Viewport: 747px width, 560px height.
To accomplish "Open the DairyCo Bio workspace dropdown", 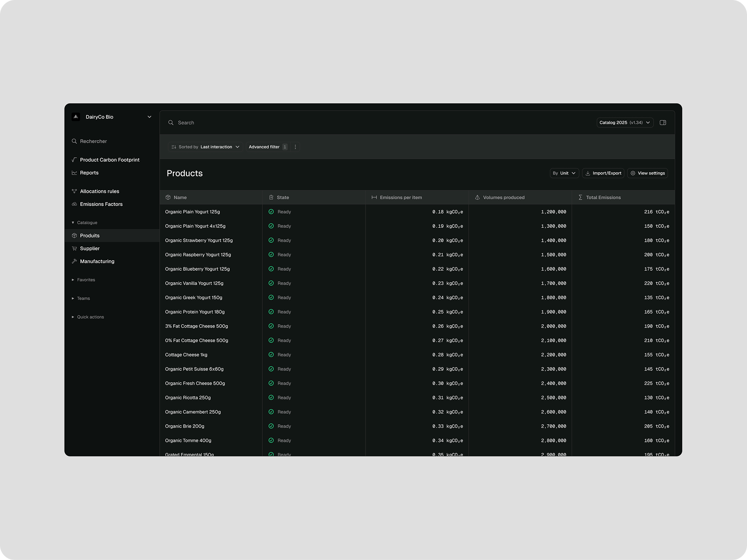I will tap(149, 117).
